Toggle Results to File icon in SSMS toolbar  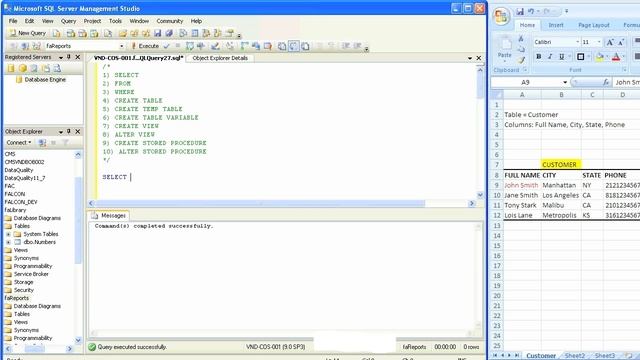[305, 46]
